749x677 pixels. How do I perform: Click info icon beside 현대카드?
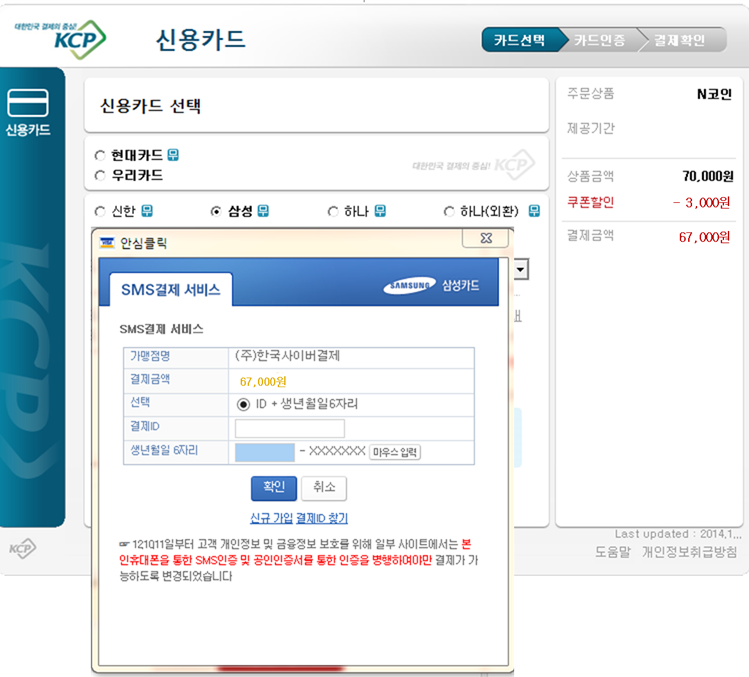(x=173, y=155)
